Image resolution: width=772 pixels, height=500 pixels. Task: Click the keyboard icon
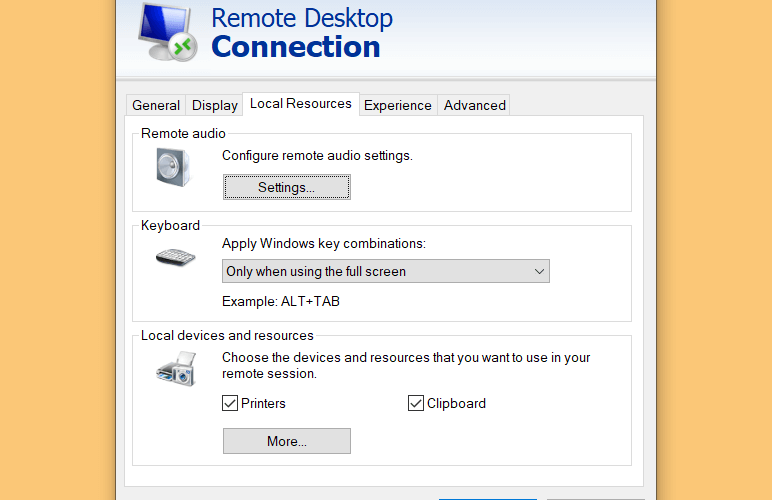[175, 257]
